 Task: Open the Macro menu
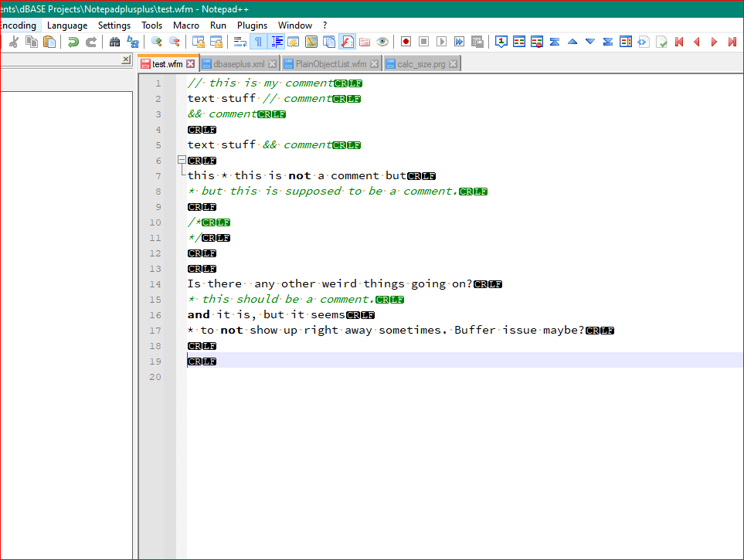click(185, 25)
